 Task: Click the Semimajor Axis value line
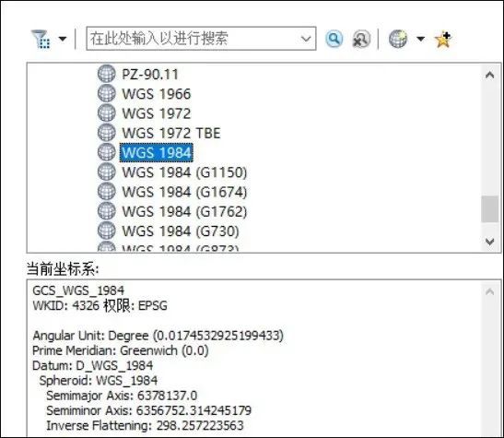(x=122, y=396)
